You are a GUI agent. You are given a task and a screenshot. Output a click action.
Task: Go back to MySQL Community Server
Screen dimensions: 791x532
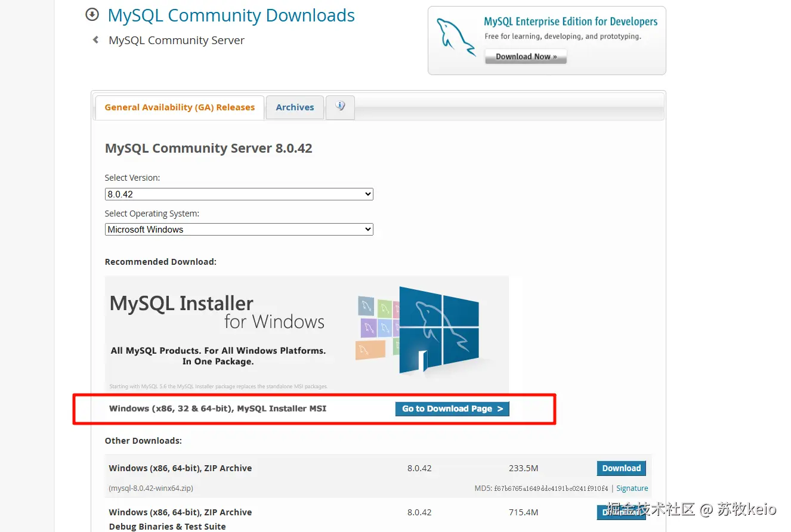click(177, 41)
